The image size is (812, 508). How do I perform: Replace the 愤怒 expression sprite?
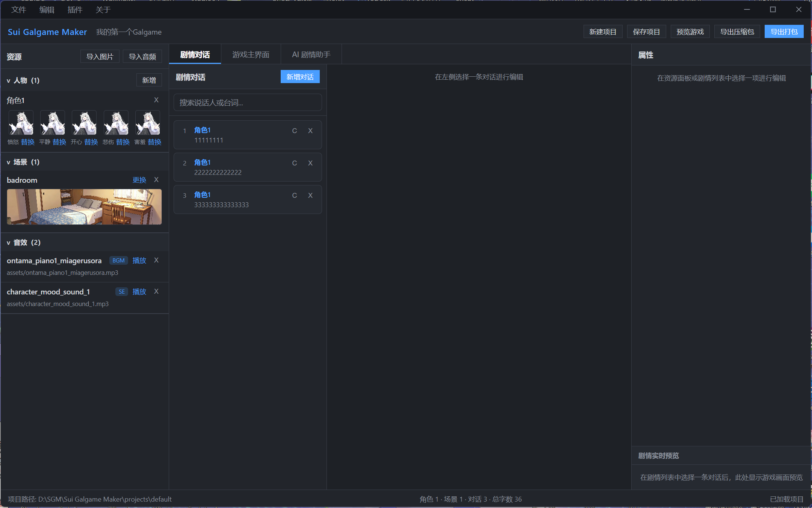(x=28, y=142)
